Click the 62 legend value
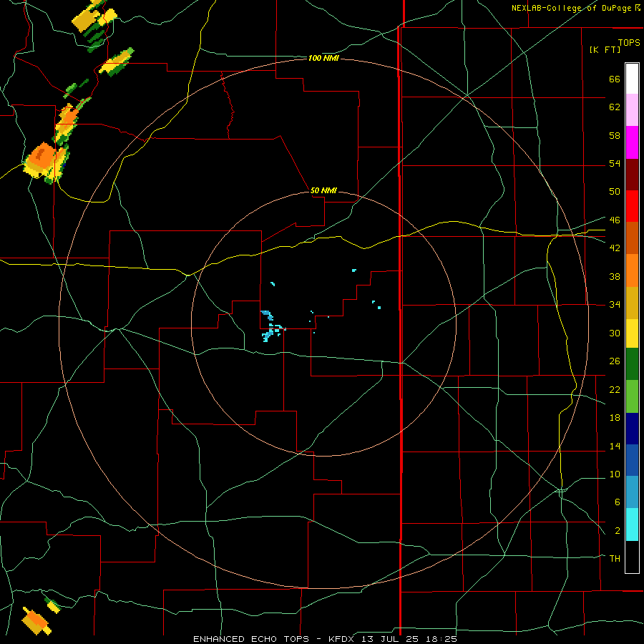This screenshot has width=644, height=644. pyautogui.click(x=615, y=107)
